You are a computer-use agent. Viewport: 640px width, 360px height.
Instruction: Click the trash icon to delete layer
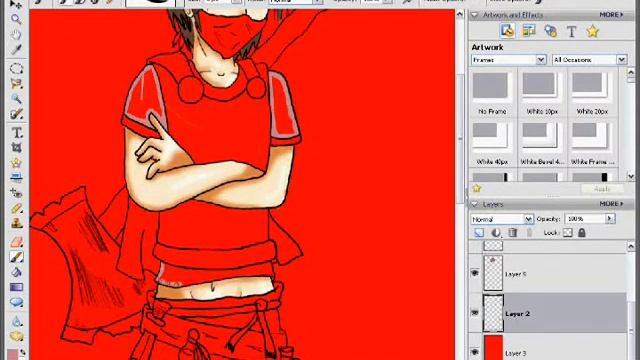tap(513, 233)
